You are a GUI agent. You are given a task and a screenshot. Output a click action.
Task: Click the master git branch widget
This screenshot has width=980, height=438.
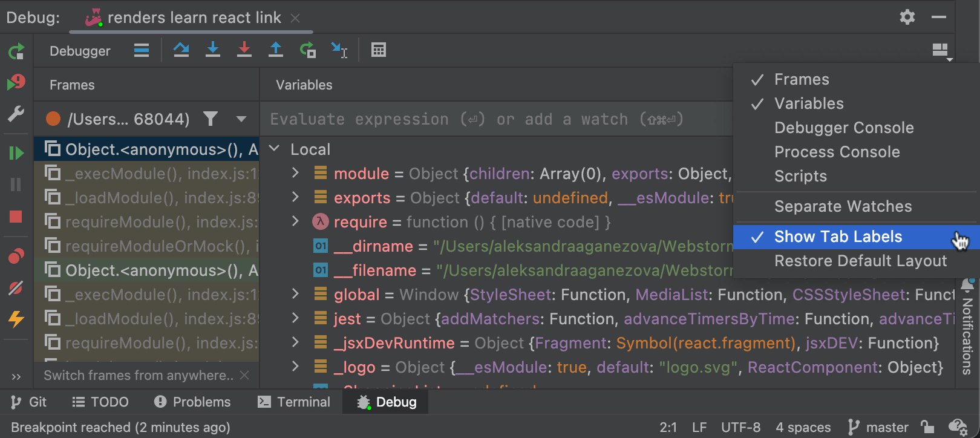(878, 428)
